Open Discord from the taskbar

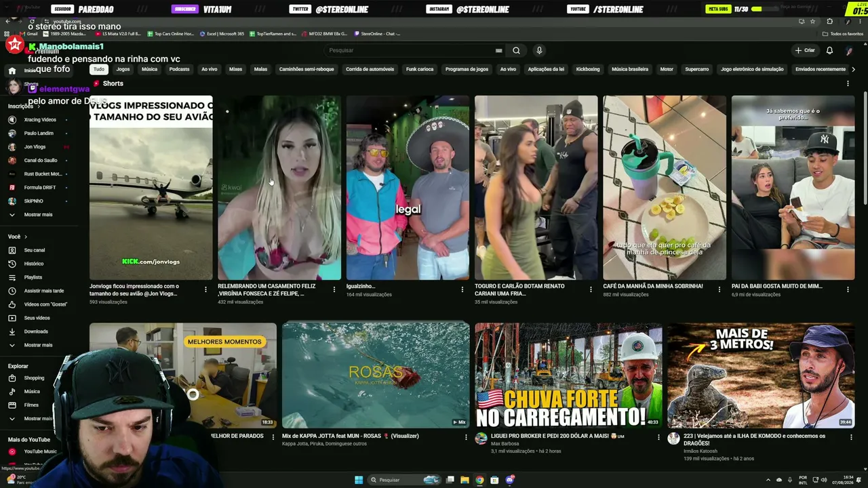click(510, 480)
